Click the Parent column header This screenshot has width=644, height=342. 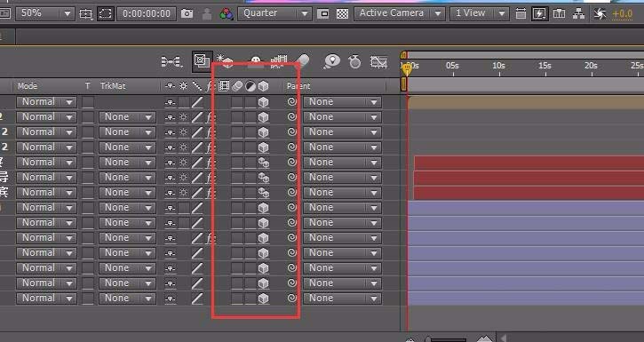(x=298, y=86)
